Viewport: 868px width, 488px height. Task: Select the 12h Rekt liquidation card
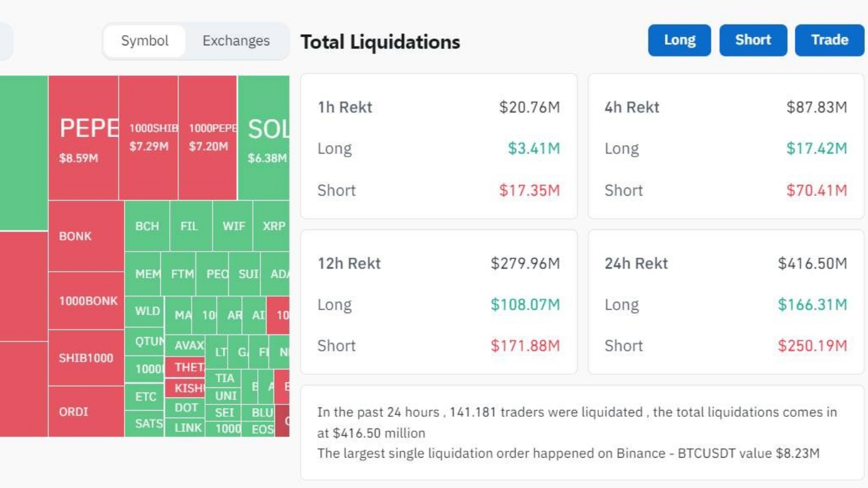click(438, 302)
